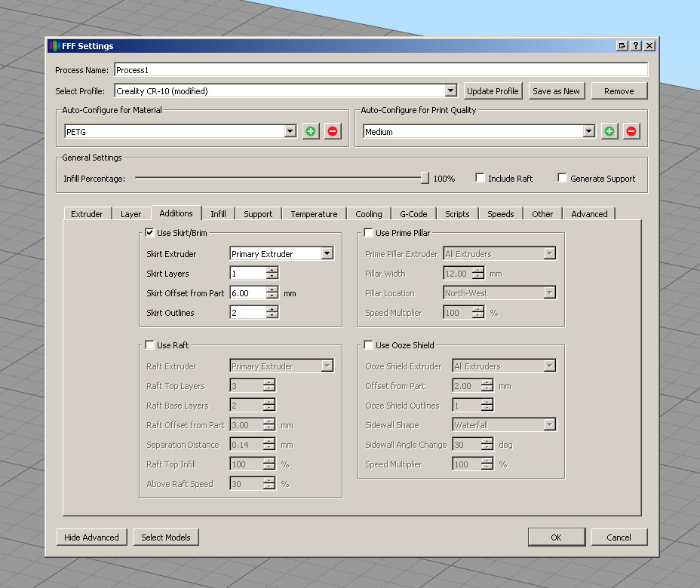Switch to the Infill tab

(x=218, y=214)
